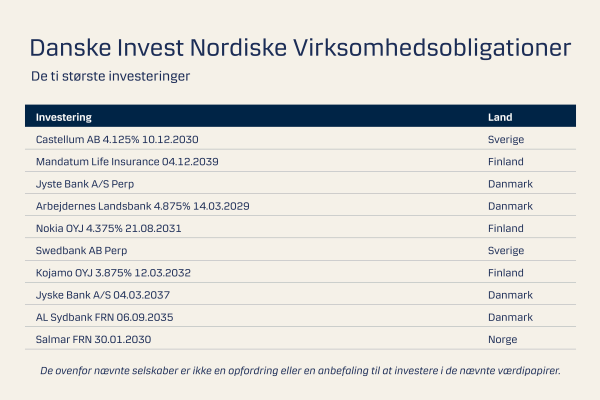Select the Investering column header
Screen dimensions: 600x400
tap(64, 117)
